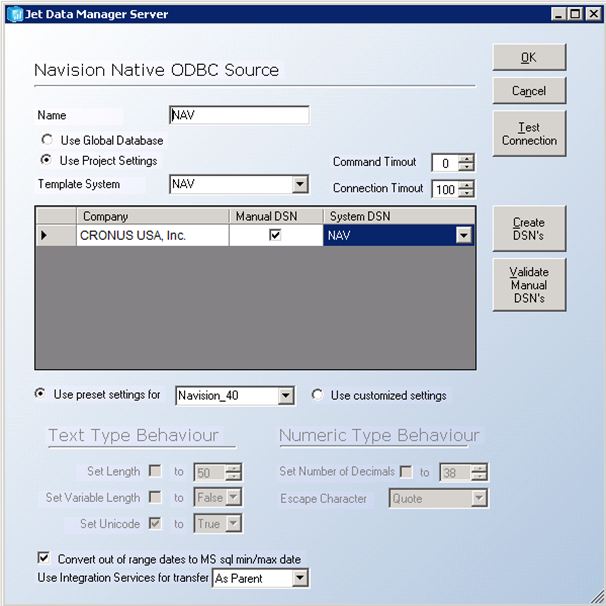The image size is (606, 606).
Task: Select the CRONUS USA, Inc. company cell
Action: click(x=153, y=235)
